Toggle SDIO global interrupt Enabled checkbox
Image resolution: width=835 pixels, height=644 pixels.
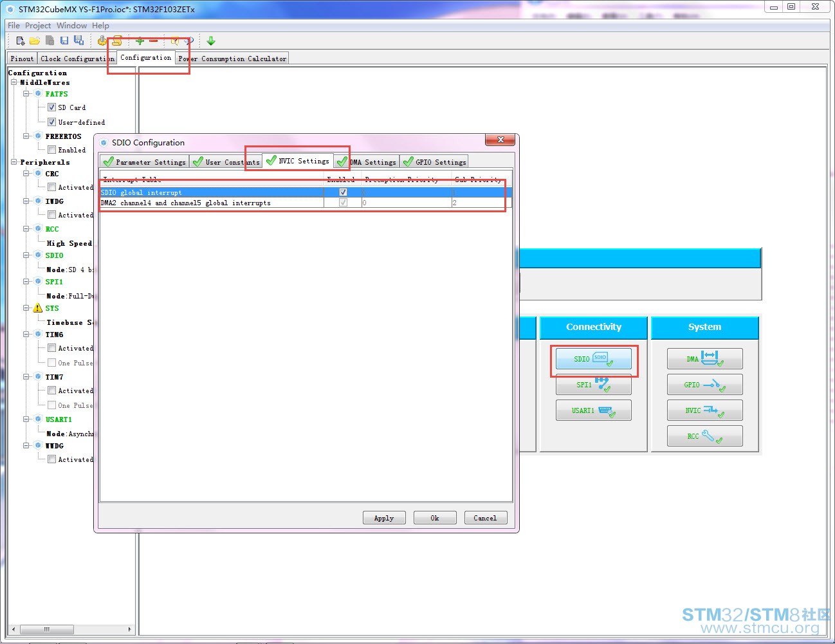click(x=343, y=192)
